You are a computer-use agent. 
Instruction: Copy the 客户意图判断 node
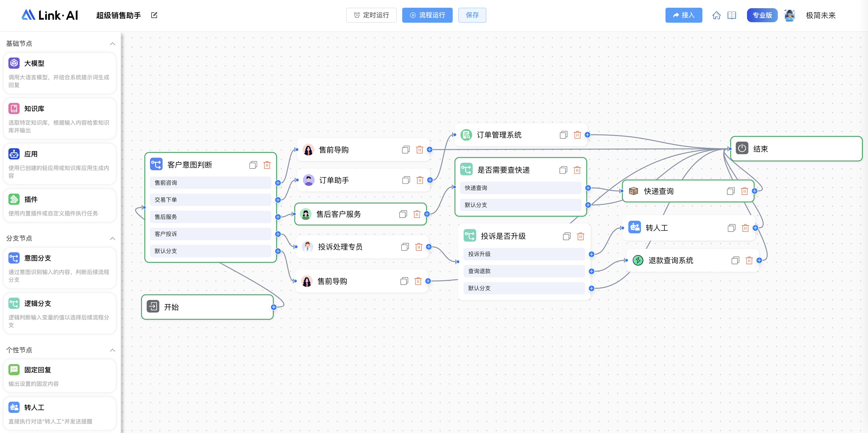click(253, 165)
